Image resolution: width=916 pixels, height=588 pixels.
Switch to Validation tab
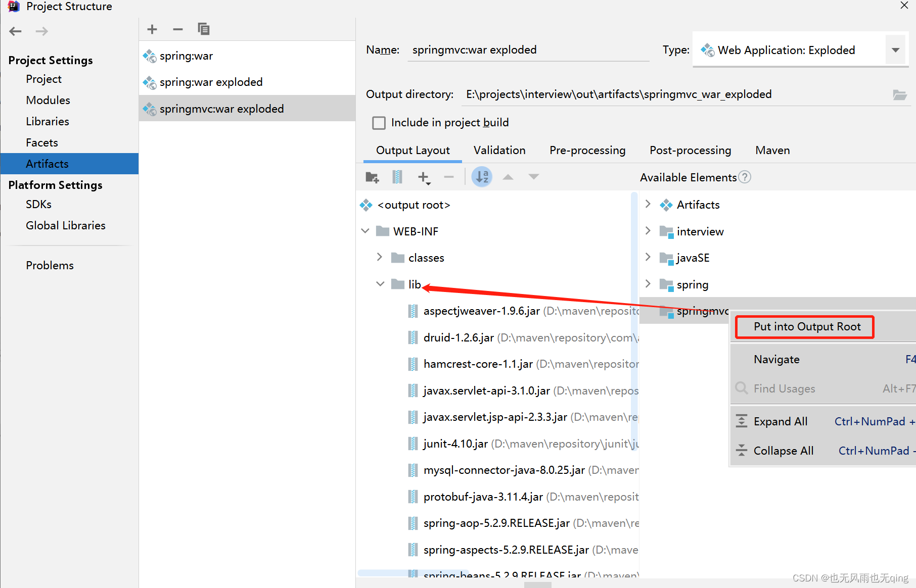pos(499,151)
